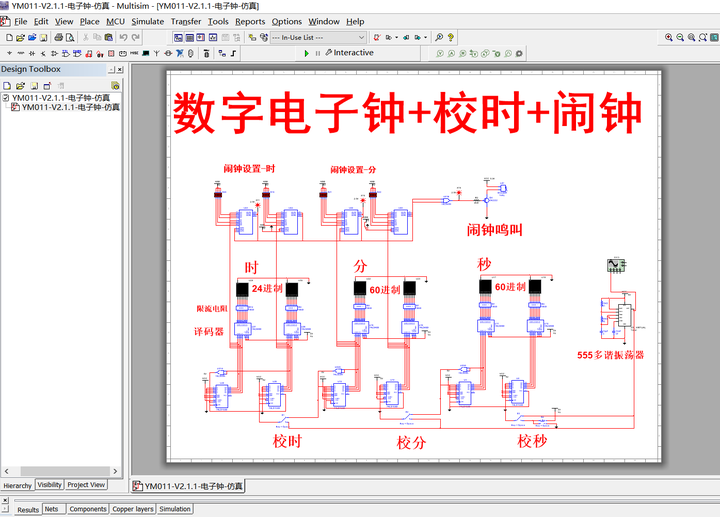Open the Options menu
720x517 pixels.
point(287,22)
